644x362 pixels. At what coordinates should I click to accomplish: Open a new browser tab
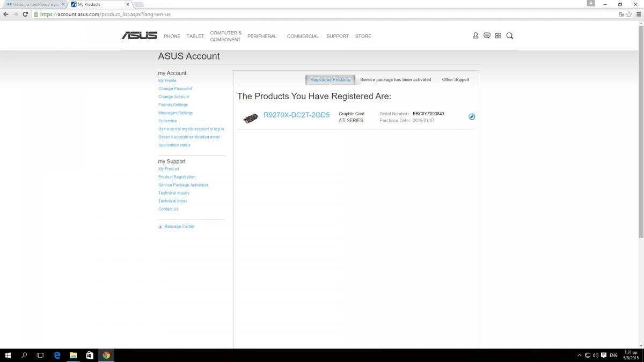138,4
